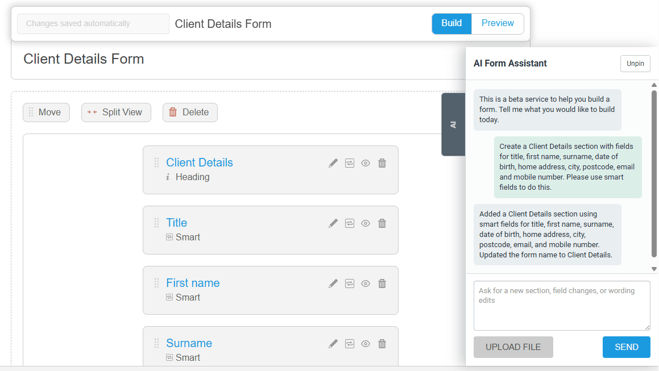This screenshot has height=371, width=659.
Task: Click the Move section button
Action: 46,112
